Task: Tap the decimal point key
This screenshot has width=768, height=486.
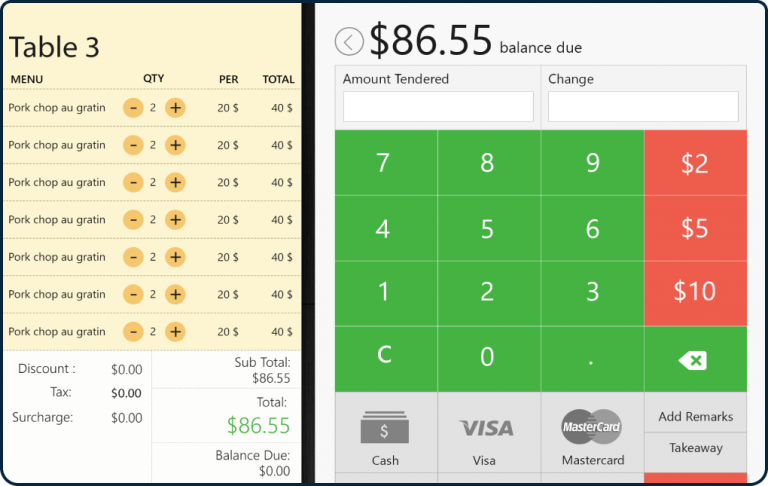Action: coord(592,359)
